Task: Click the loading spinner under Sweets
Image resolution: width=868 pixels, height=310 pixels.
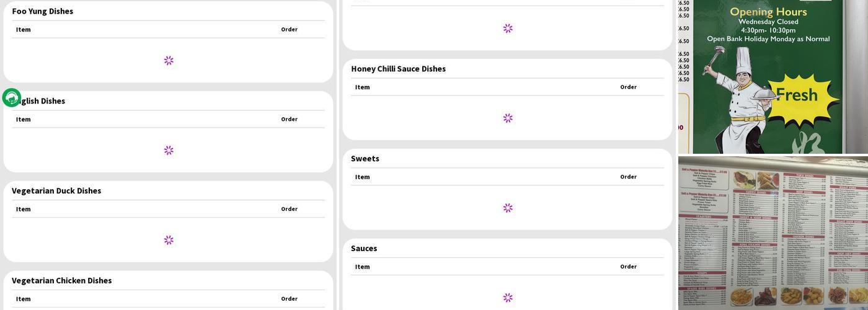Action: pos(508,208)
